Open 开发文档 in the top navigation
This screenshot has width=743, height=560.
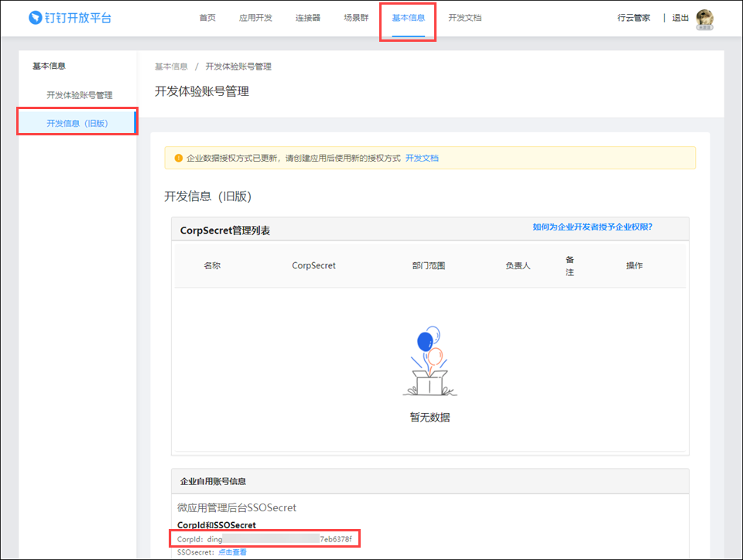pyautogui.click(x=464, y=18)
